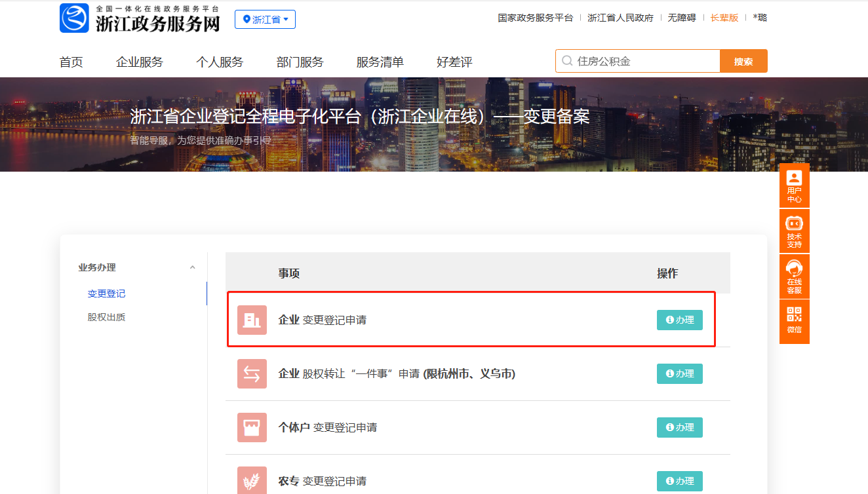Open 企业服务 navigation item
The width and height of the screenshot is (868, 494).
[x=139, y=62]
